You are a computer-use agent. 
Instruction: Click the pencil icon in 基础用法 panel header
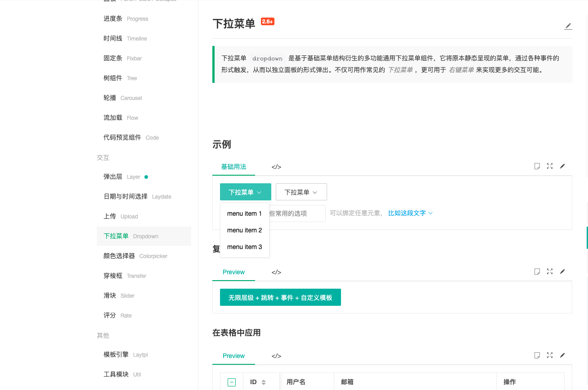pos(562,166)
